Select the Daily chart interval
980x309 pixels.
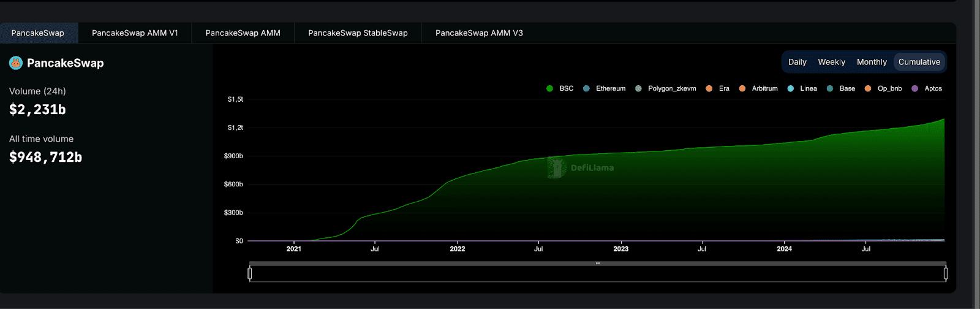(797, 62)
